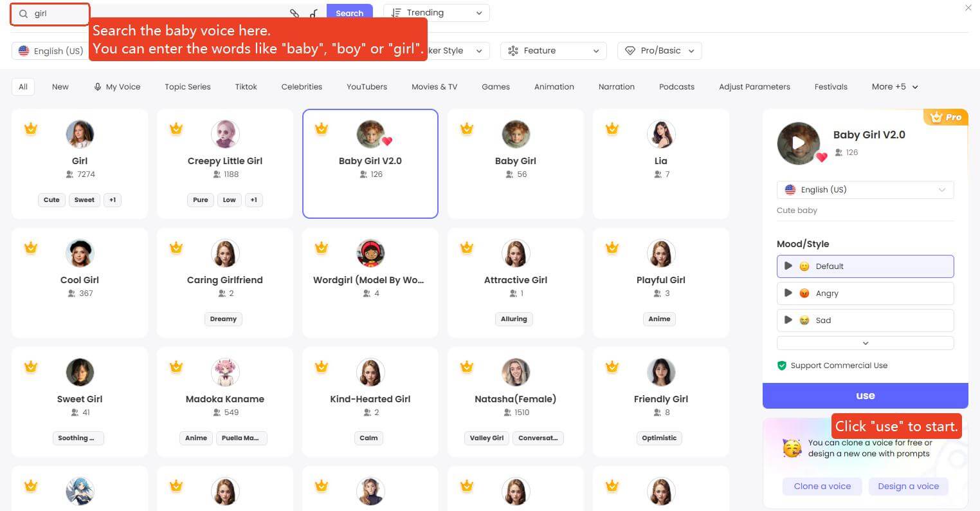
Task: Open the Movies & TV tab
Action: (x=435, y=87)
